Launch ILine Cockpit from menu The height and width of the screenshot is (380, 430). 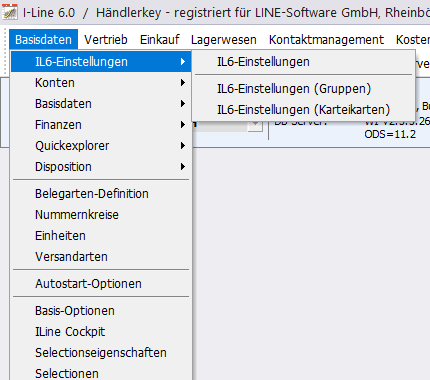101,332
